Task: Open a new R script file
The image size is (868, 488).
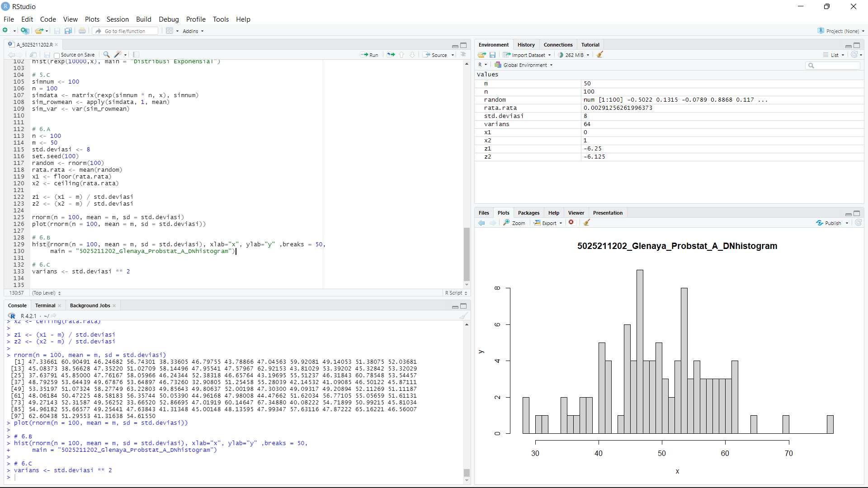Action: tap(6, 31)
